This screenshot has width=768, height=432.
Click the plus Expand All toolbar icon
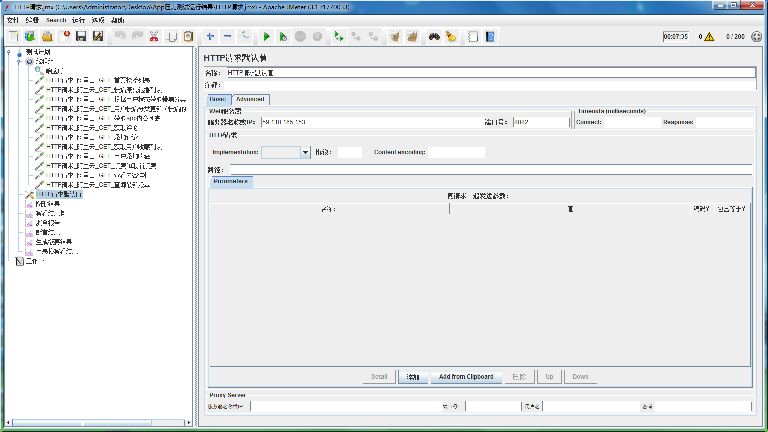(x=210, y=37)
